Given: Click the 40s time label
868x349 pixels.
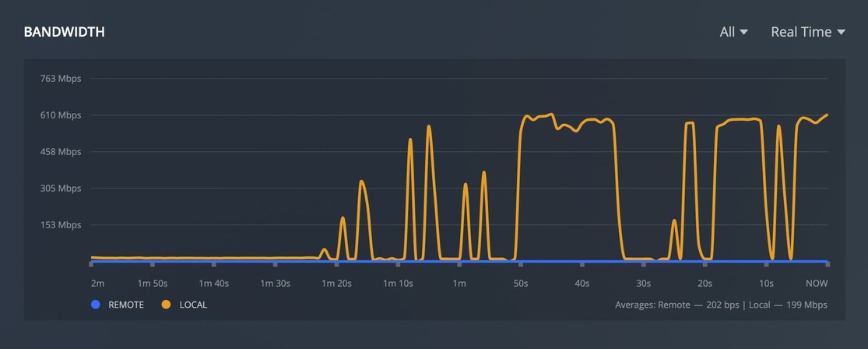Looking at the screenshot, I should (582, 283).
